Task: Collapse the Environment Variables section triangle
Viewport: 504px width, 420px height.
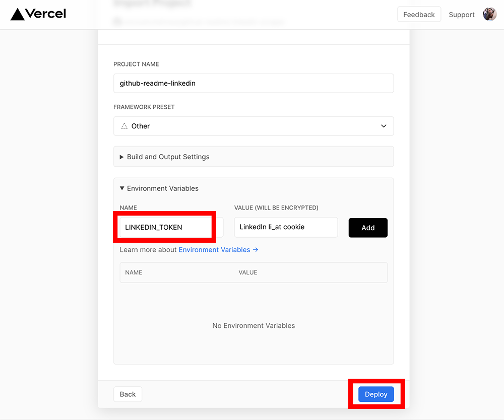Action: pos(122,188)
